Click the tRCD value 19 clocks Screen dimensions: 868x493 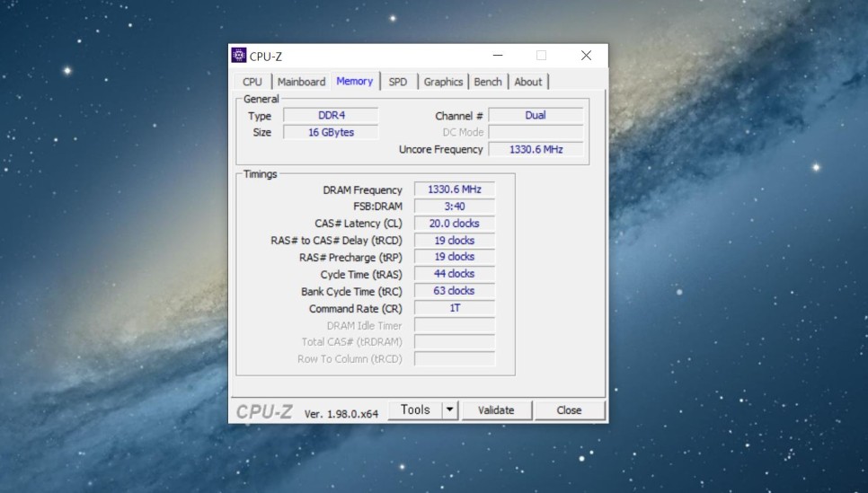[x=455, y=241]
